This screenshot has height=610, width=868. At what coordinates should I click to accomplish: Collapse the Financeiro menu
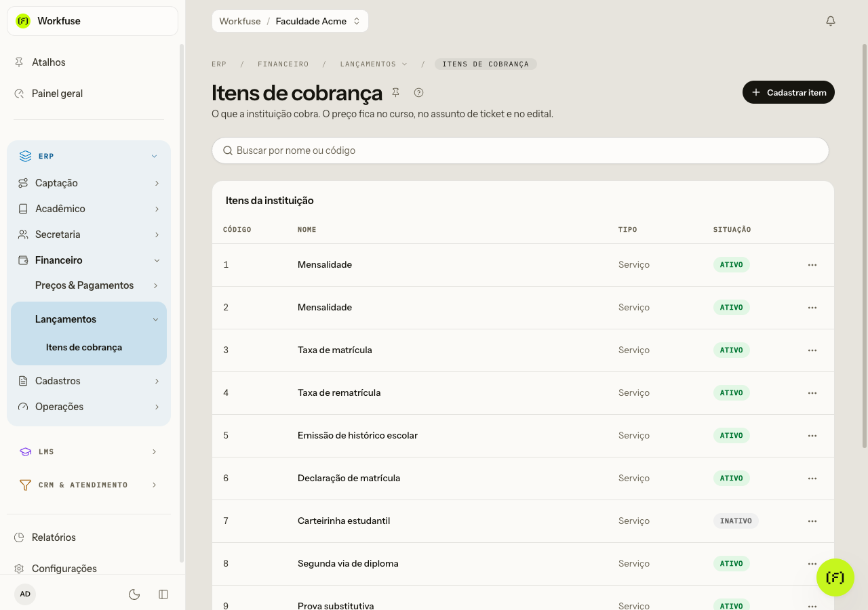tap(89, 260)
